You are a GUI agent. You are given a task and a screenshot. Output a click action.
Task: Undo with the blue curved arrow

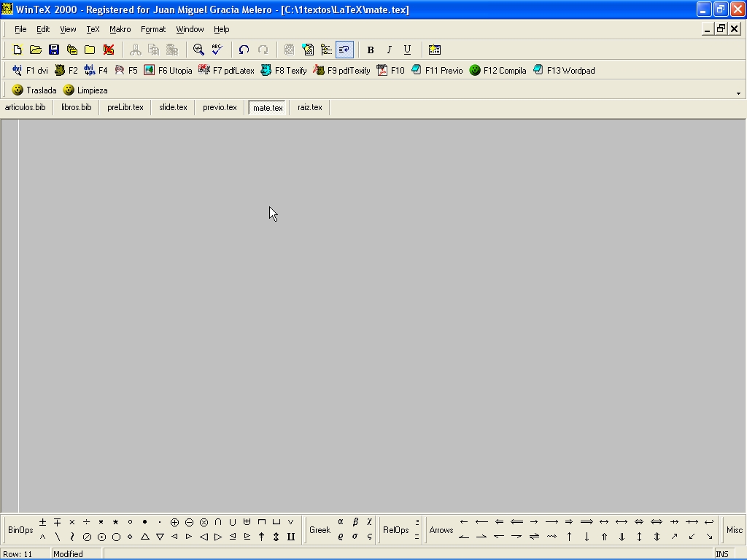pyautogui.click(x=244, y=50)
